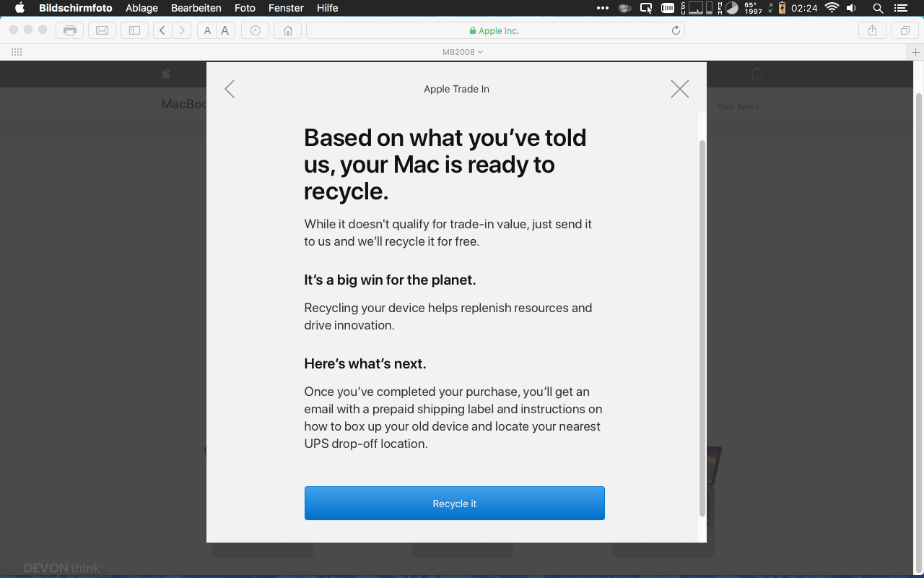Click the Apple logo in site navigation
This screenshot has height=578, width=924.
166,73
